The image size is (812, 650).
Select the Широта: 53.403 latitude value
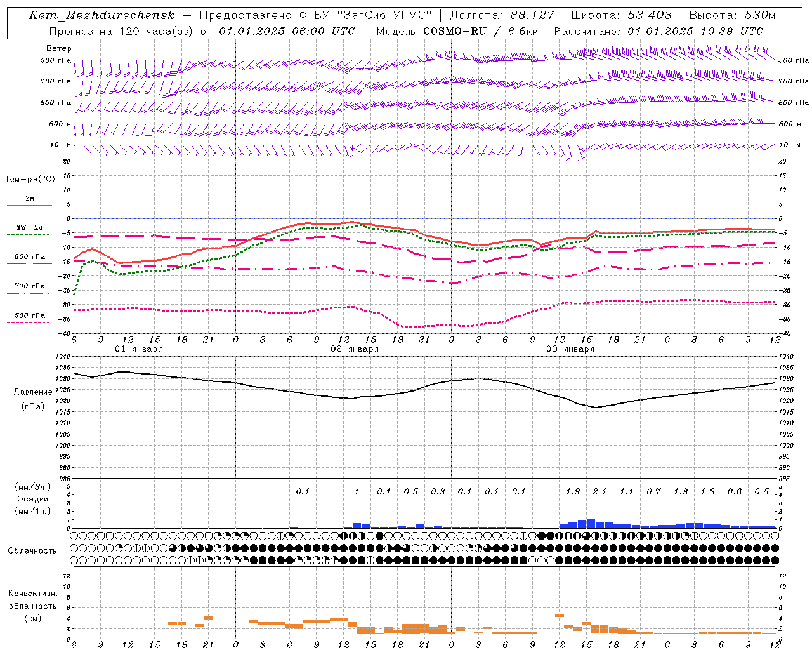point(621,15)
